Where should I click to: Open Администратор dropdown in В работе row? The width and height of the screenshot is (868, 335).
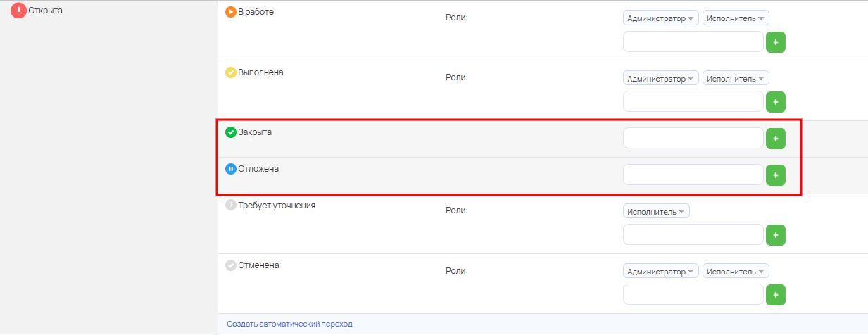point(660,18)
